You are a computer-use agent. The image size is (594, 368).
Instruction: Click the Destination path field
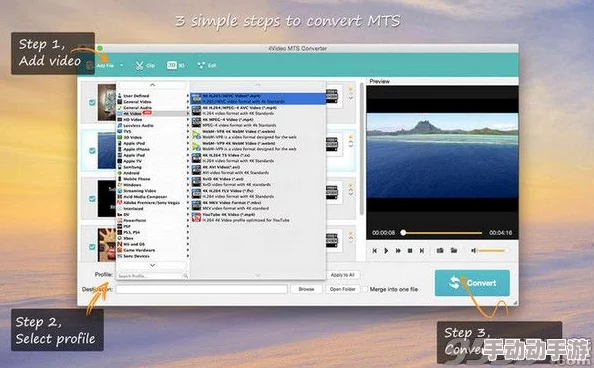coord(201,289)
